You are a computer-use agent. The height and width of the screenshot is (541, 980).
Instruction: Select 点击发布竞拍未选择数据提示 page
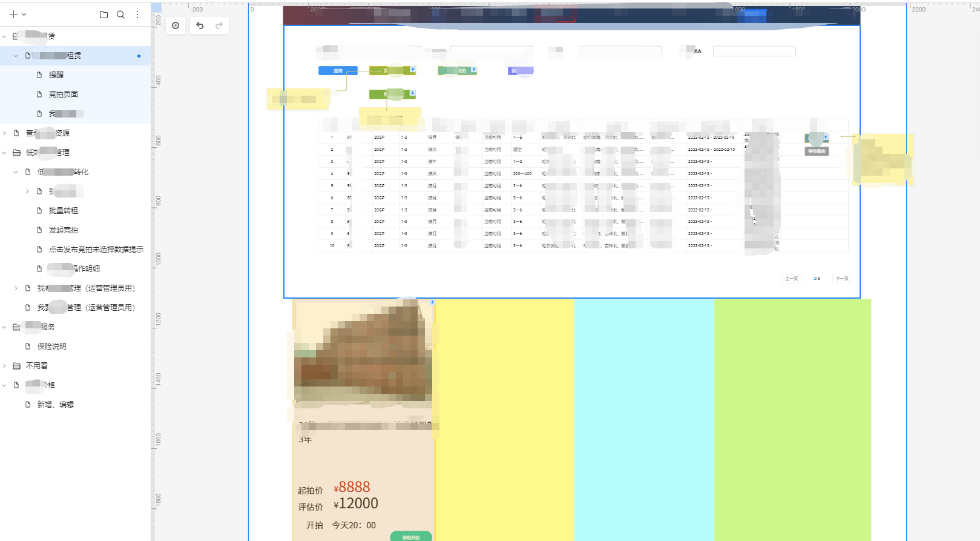96,250
